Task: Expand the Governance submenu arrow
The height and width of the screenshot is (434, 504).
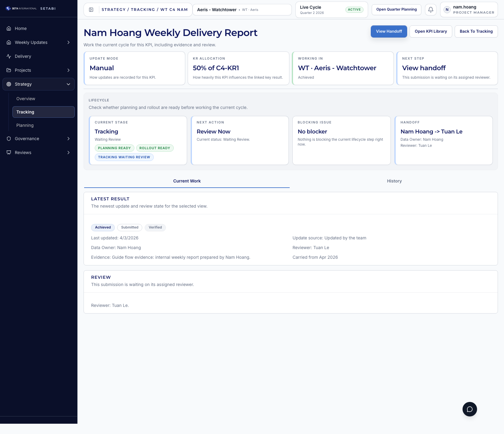Action: click(x=68, y=139)
